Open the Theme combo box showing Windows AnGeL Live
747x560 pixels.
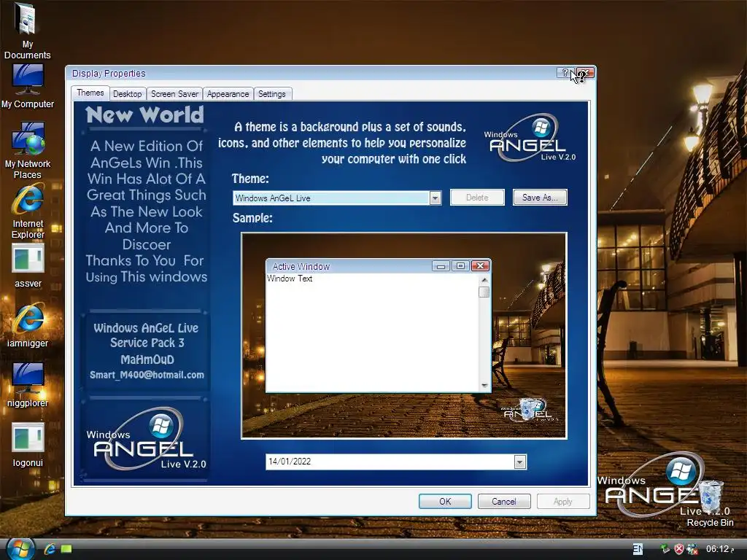coord(337,198)
